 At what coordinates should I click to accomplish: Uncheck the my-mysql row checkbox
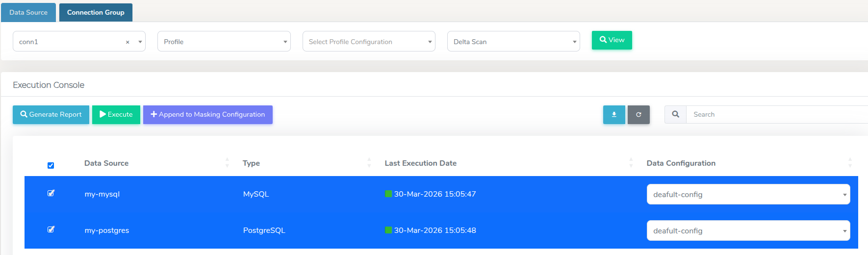click(51, 193)
